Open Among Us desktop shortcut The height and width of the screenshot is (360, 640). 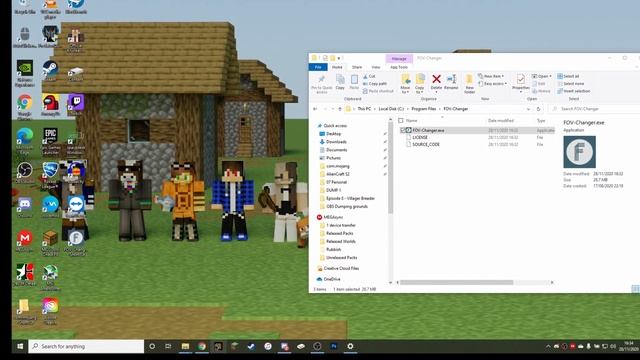click(x=50, y=105)
